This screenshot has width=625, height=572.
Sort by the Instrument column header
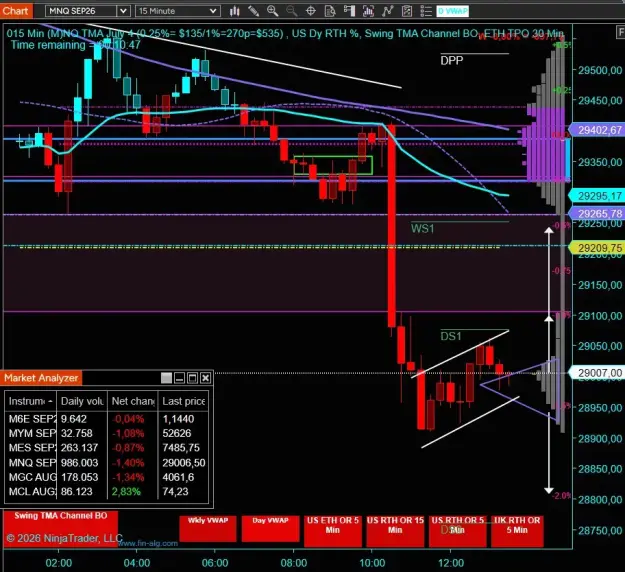click(x=31, y=401)
